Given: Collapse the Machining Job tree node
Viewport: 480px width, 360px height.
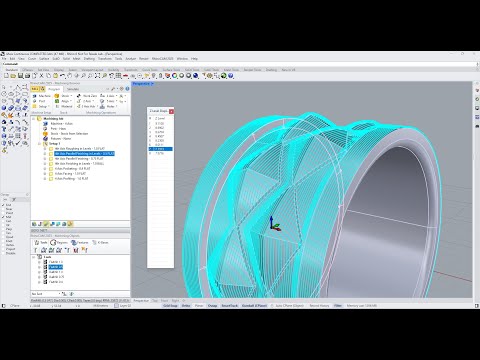Looking at the screenshot, I should pos(33,119).
